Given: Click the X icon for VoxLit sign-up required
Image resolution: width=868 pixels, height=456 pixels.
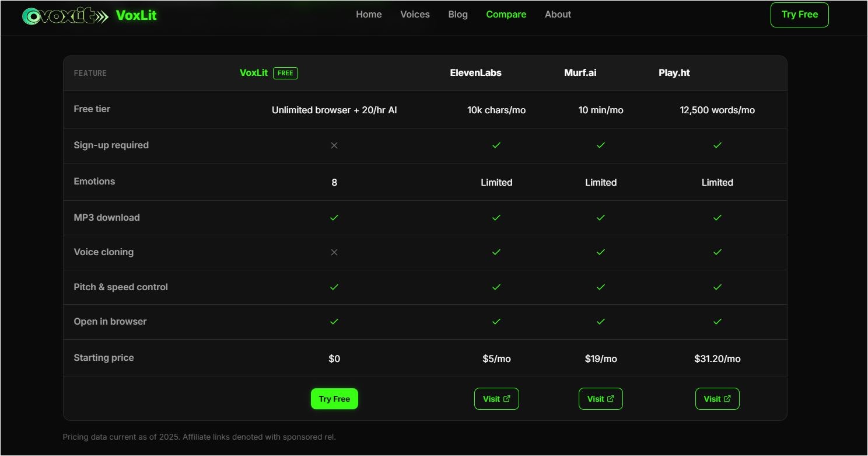Looking at the screenshot, I should [334, 145].
